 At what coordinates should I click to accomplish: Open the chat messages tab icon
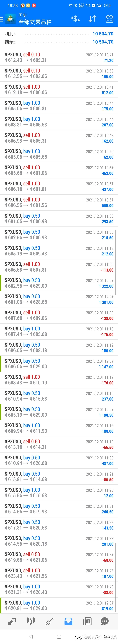point(105,621)
